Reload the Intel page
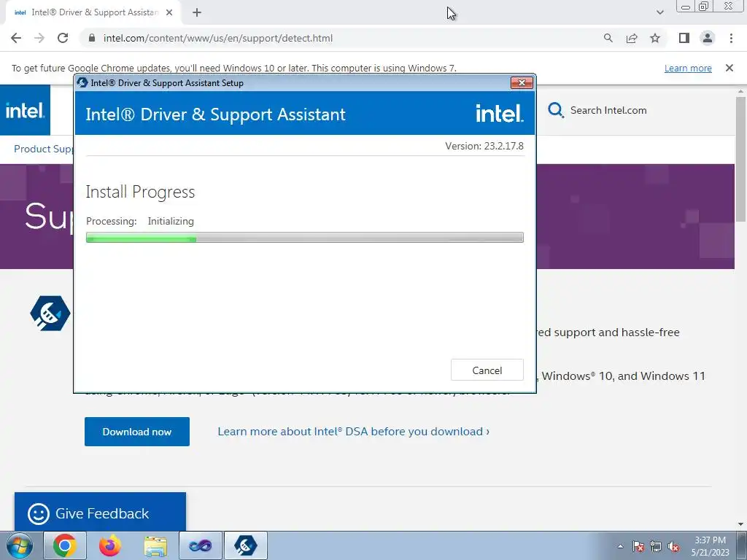The image size is (747, 560). pyautogui.click(x=63, y=38)
